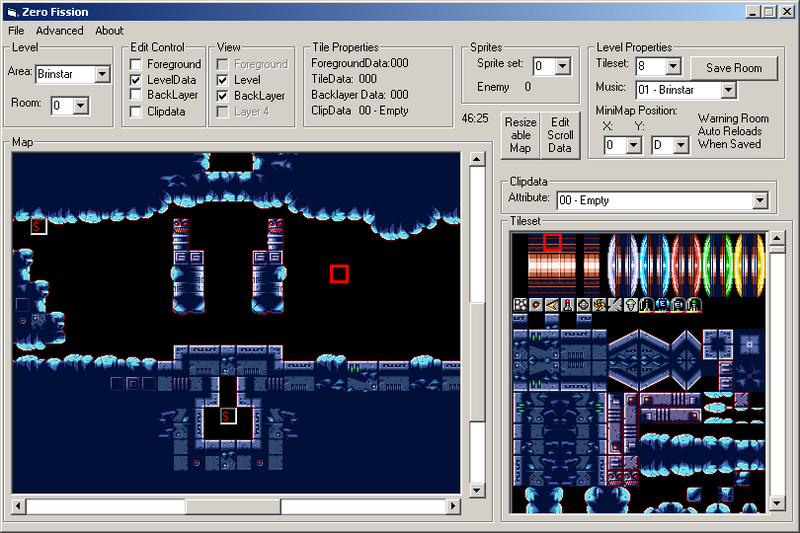
Task: Enable BackLayer in Edit Control
Action: click(136, 95)
